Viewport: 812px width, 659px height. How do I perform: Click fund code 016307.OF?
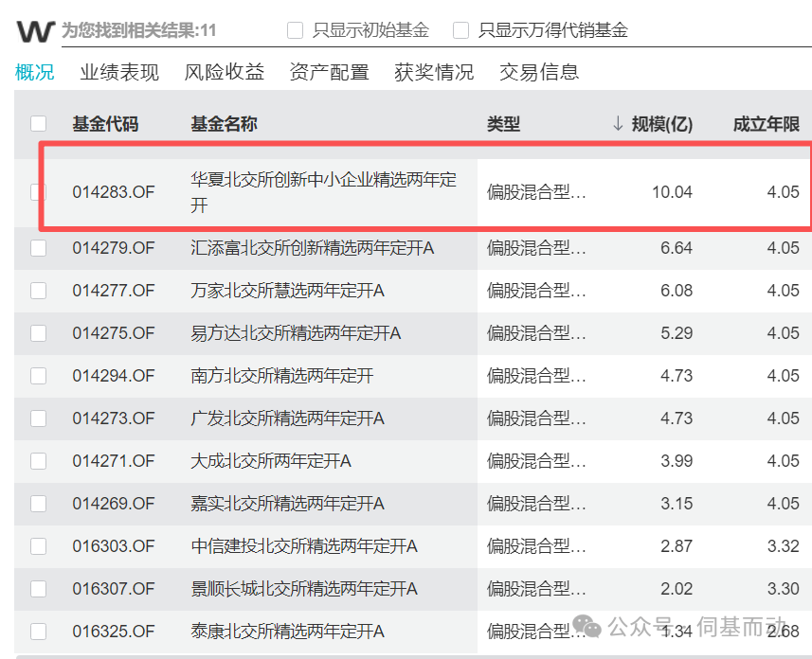pos(114,589)
